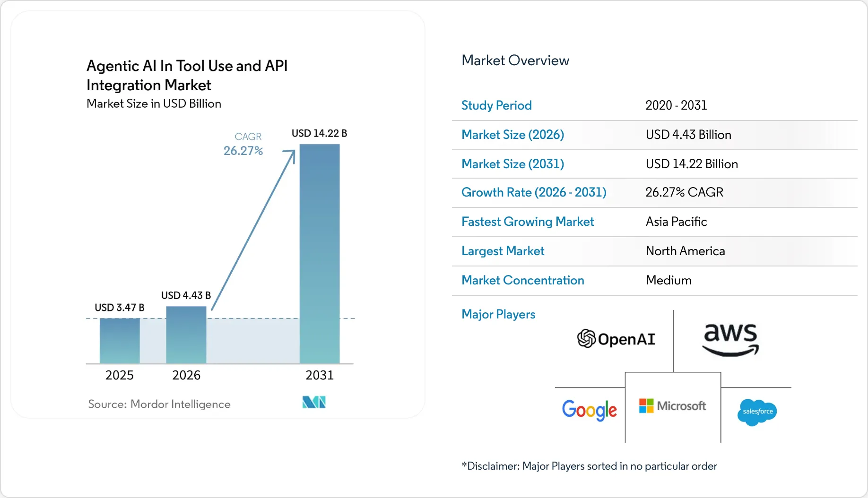Click 'Market Size in USD Billion' subtitle

(154, 104)
